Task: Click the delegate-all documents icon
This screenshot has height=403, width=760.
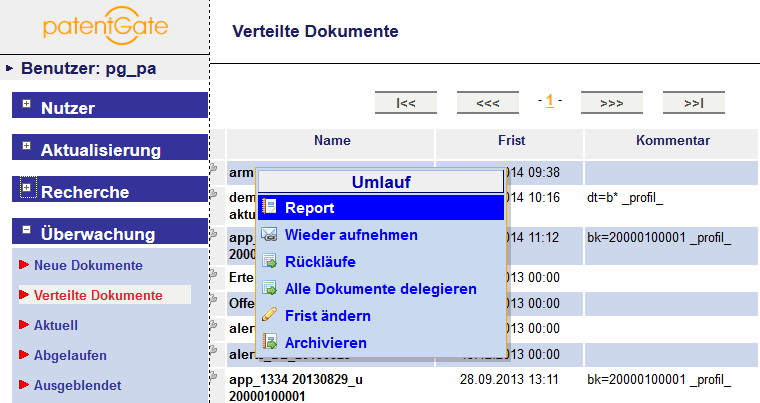Action: pos(268,289)
